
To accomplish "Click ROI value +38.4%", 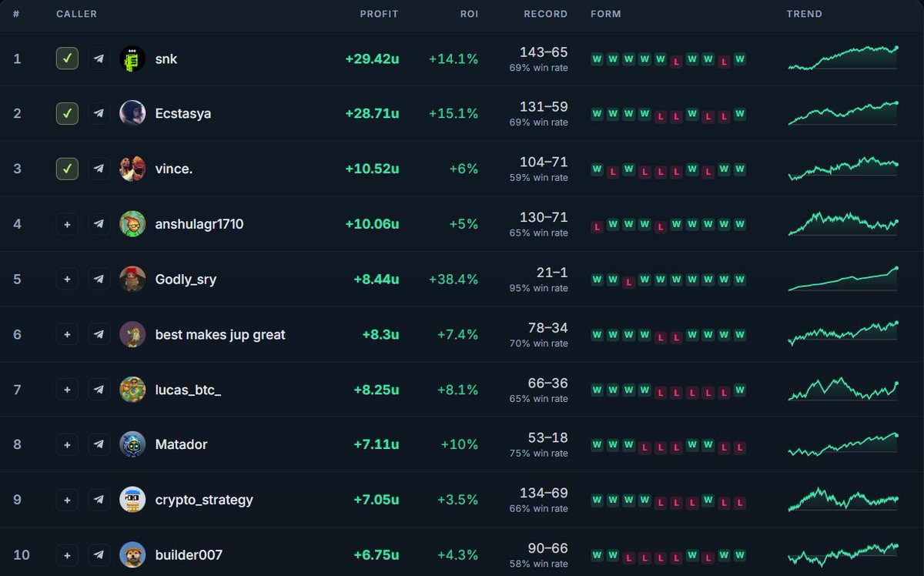I will (454, 280).
